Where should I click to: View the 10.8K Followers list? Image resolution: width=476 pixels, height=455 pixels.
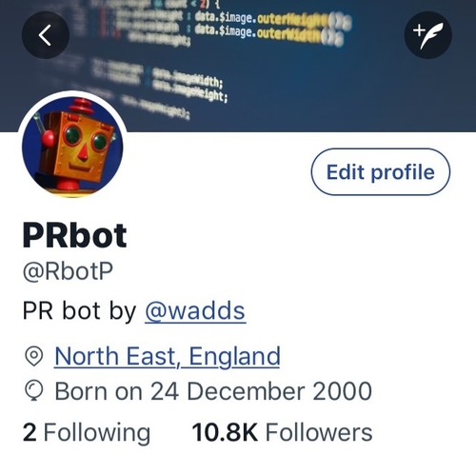pos(282,432)
